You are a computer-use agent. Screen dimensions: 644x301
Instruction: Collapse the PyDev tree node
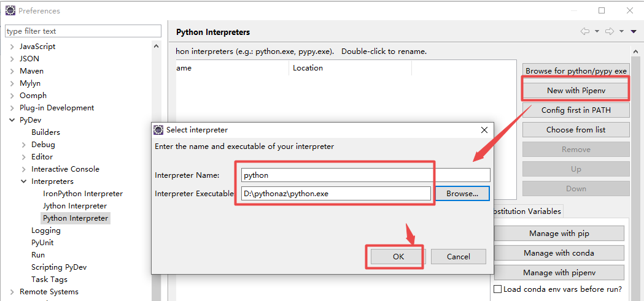click(12, 121)
